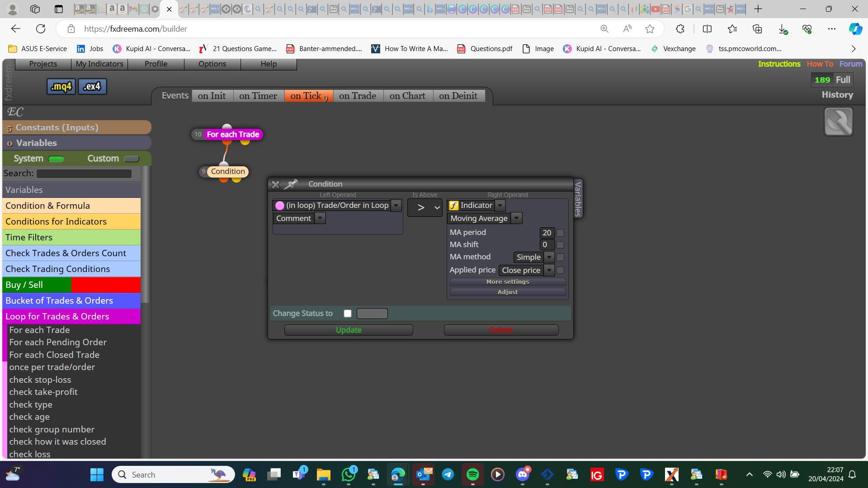868x488 pixels.
Task: Open the Variables side tab of dialog
Action: (x=578, y=199)
